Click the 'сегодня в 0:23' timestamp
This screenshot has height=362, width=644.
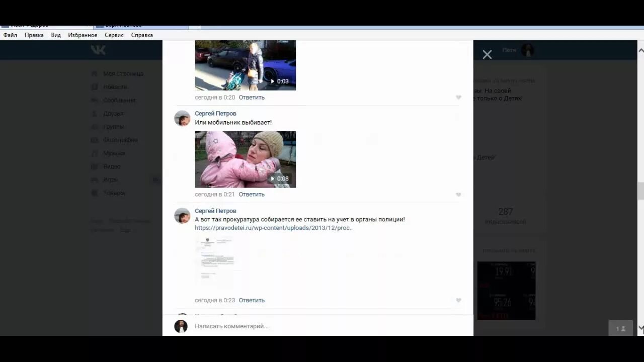(x=215, y=300)
